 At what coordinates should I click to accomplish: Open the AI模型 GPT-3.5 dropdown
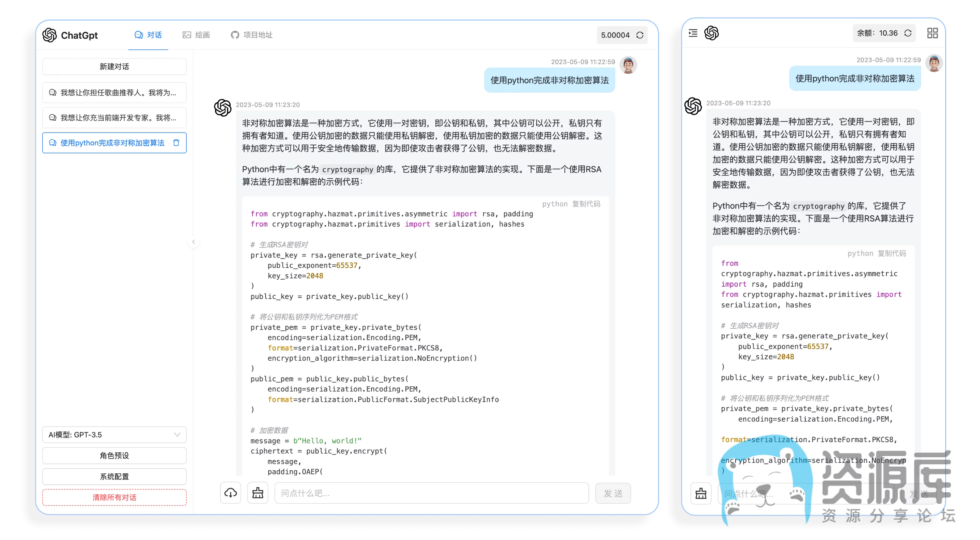tap(114, 435)
